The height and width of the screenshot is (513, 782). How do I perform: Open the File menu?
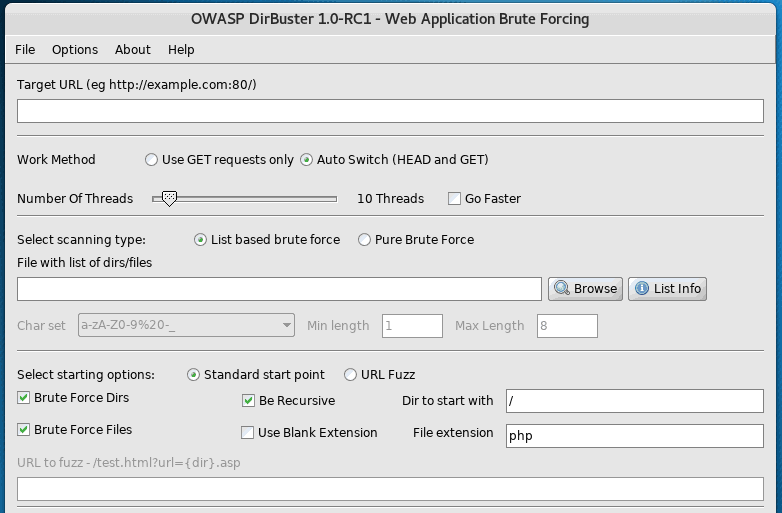(25, 50)
